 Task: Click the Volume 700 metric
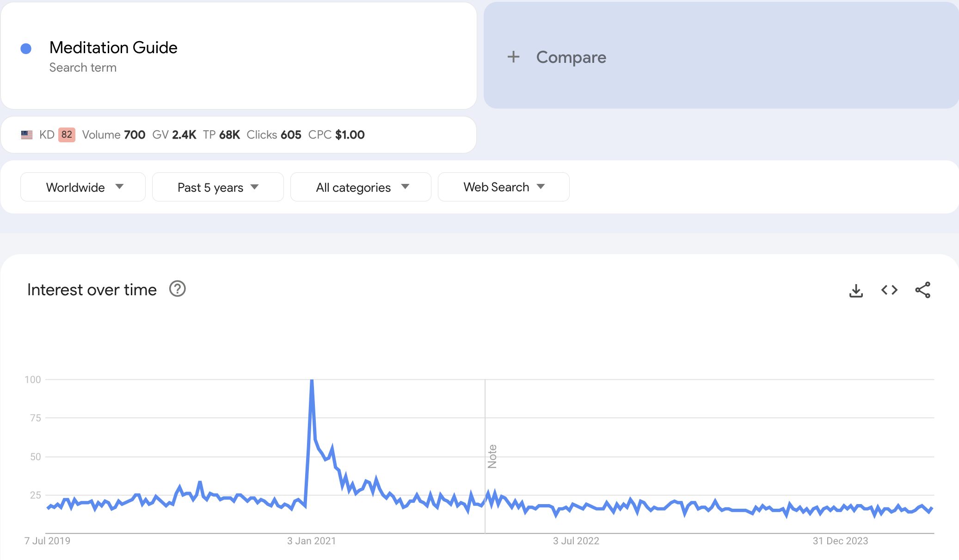(114, 135)
